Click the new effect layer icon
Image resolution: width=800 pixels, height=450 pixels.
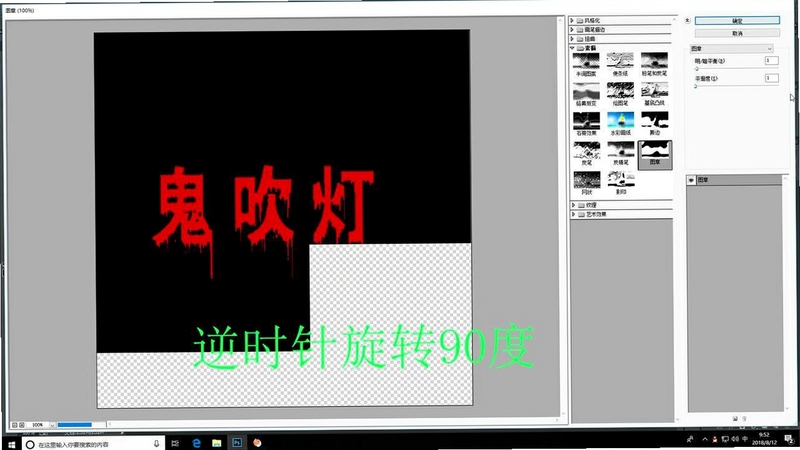tap(735, 419)
